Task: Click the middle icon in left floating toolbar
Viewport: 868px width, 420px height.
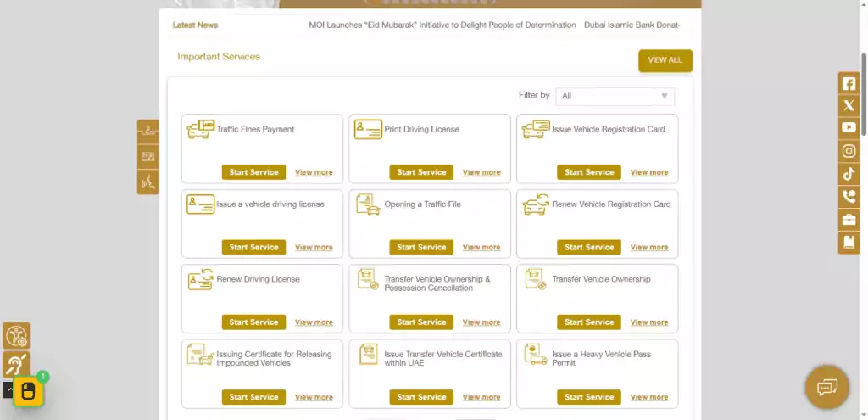Action: coord(147,157)
